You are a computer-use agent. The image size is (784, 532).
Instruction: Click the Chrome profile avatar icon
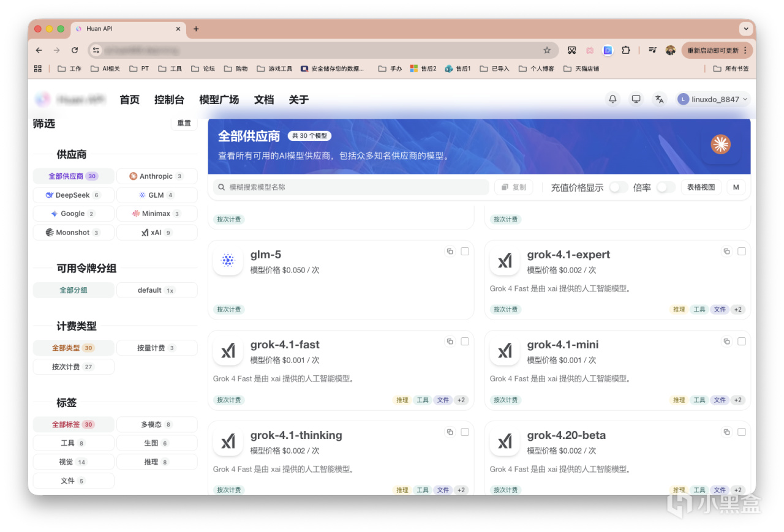[671, 50]
